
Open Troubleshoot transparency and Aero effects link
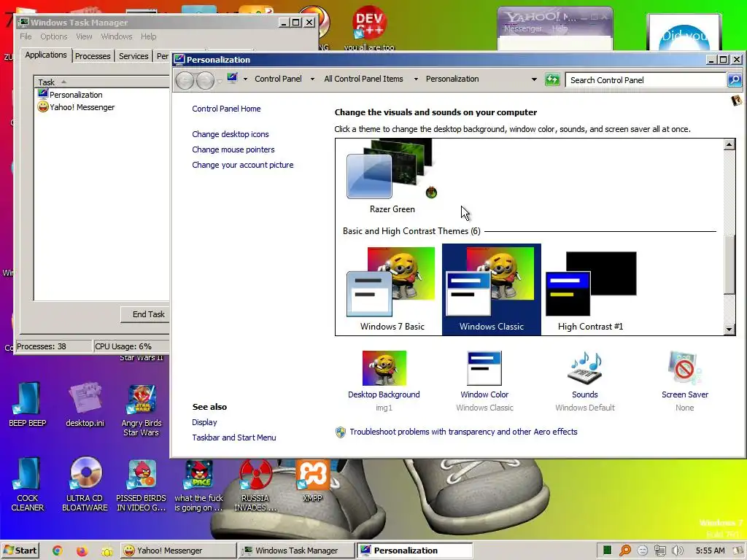point(463,432)
